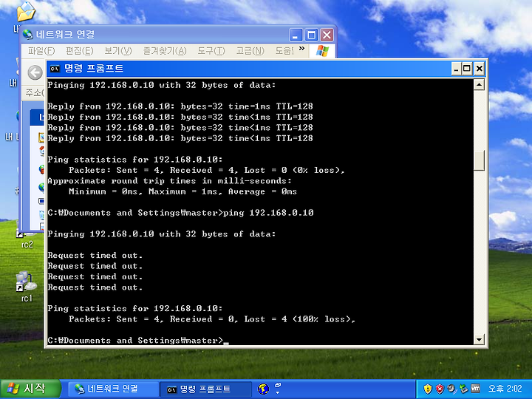The height and width of the screenshot is (399, 532).
Task: Click the 'Ping statistics for 192.168.0.10:' last line
Action: 135,308
